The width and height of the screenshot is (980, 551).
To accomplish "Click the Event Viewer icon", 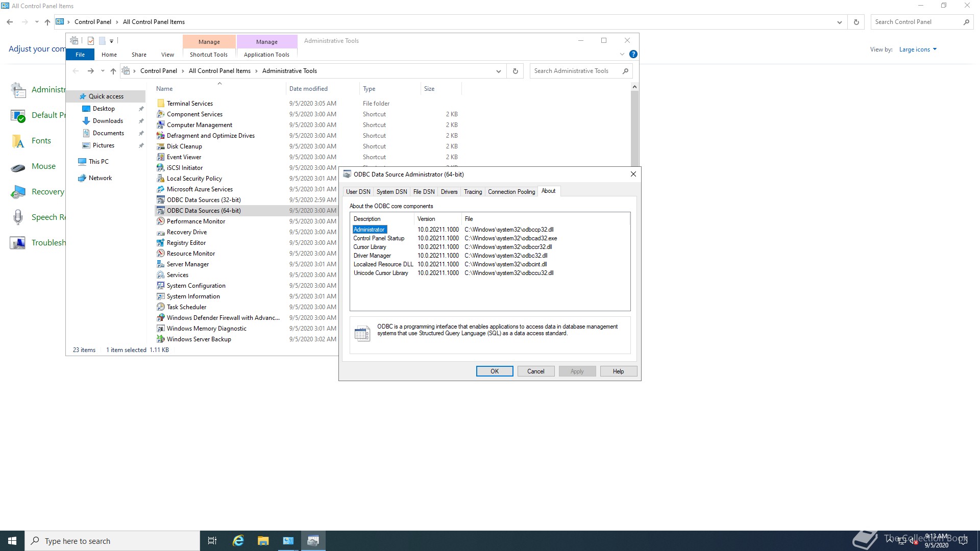I will [x=160, y=157].
